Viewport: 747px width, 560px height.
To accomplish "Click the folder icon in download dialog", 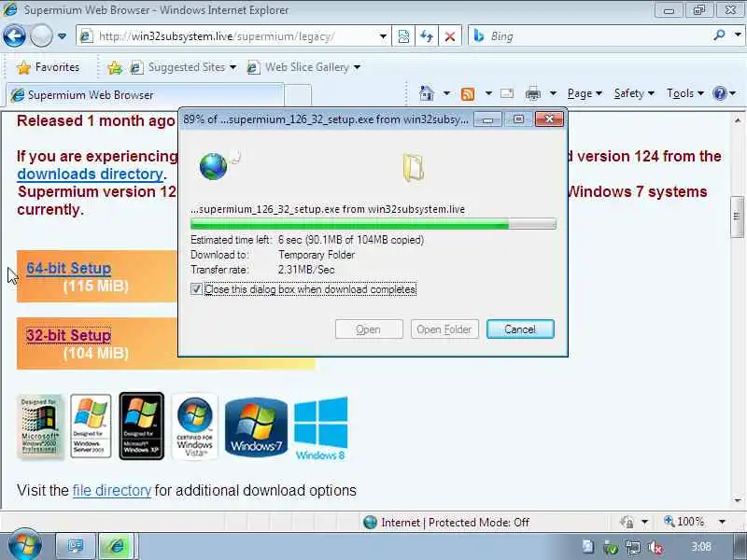I will [x=413, y=167].
